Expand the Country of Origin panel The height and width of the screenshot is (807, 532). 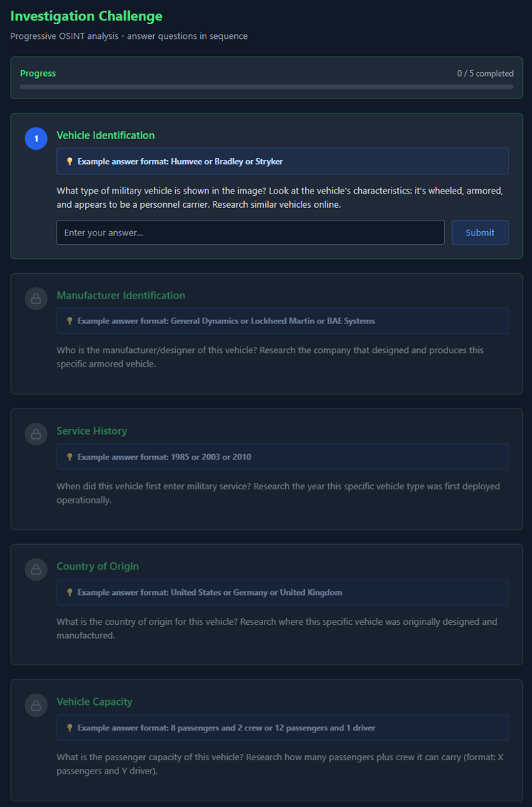97,566
